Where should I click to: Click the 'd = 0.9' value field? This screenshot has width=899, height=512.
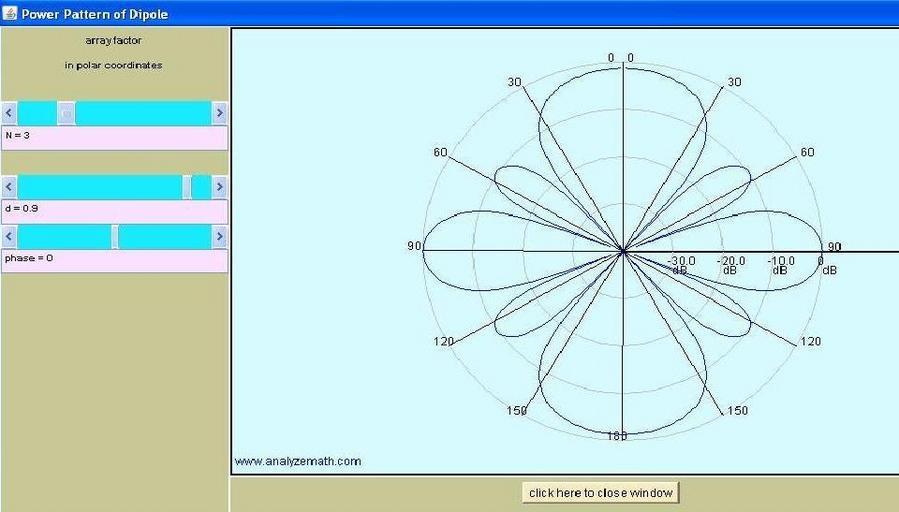click(114, 211)
